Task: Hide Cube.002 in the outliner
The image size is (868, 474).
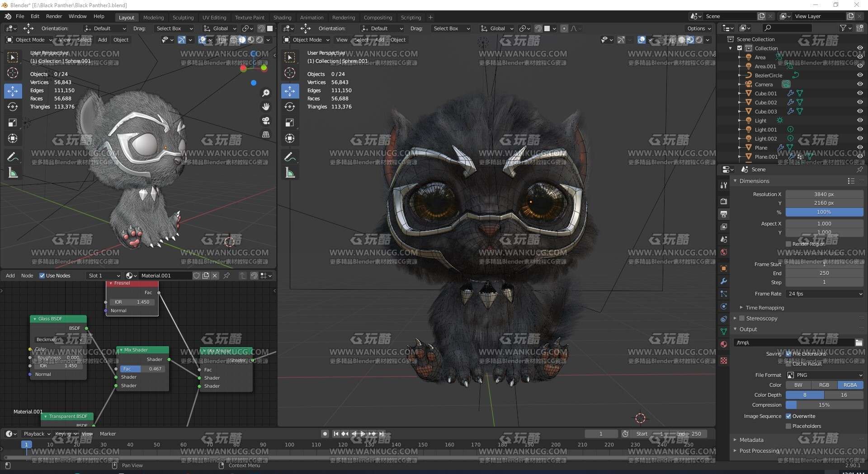Action: [x=860, y=102]
